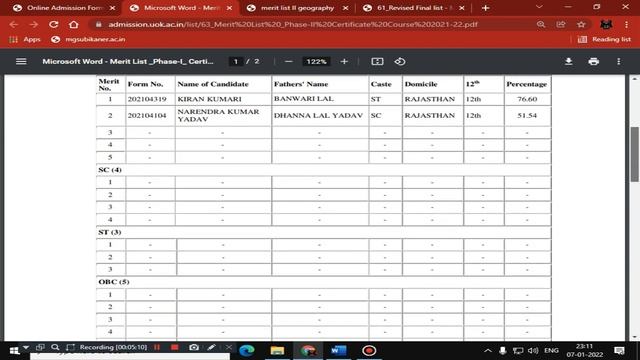The width and height of the screenshot is (640, 360).
Task: Click father's name DHANNA LAL YADAV
Action: (x=318, y=116)
